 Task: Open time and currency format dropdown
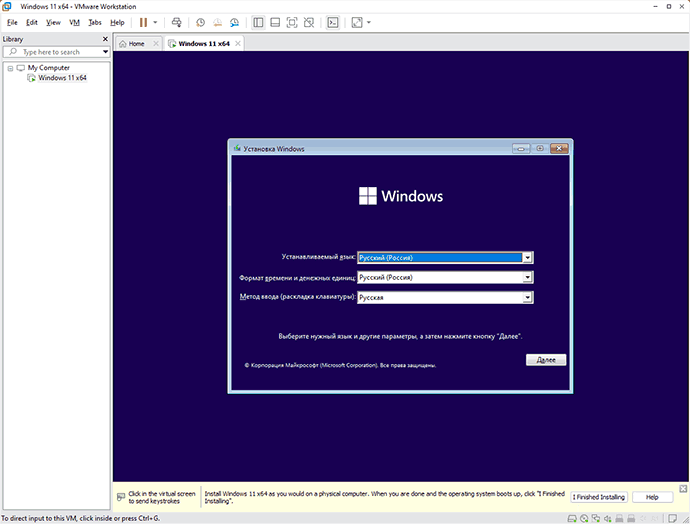click(527, 277)
